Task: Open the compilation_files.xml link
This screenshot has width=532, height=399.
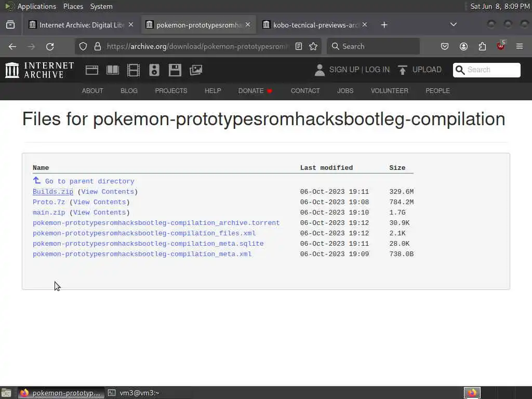Action: pyautogui.click(x=144, y=233)
